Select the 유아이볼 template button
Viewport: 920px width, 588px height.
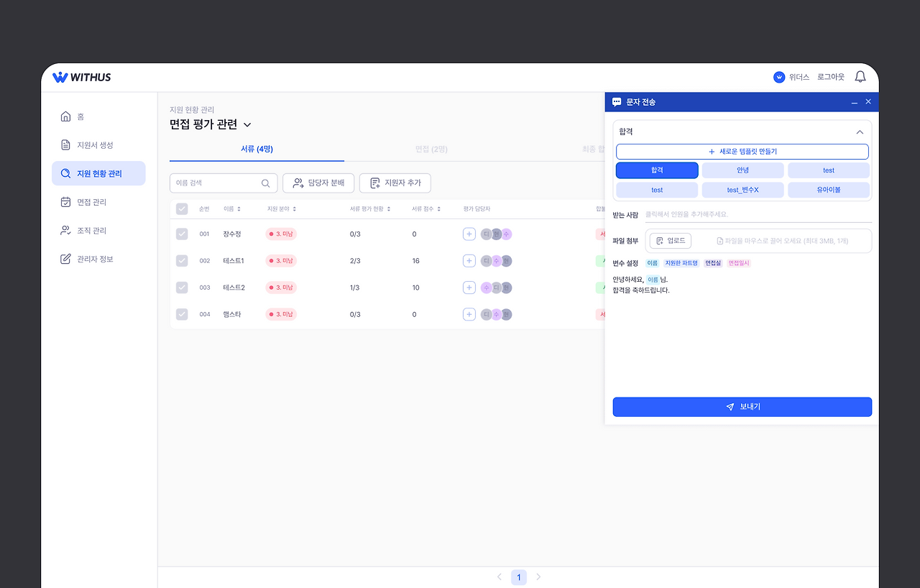[x=829, y=190]
